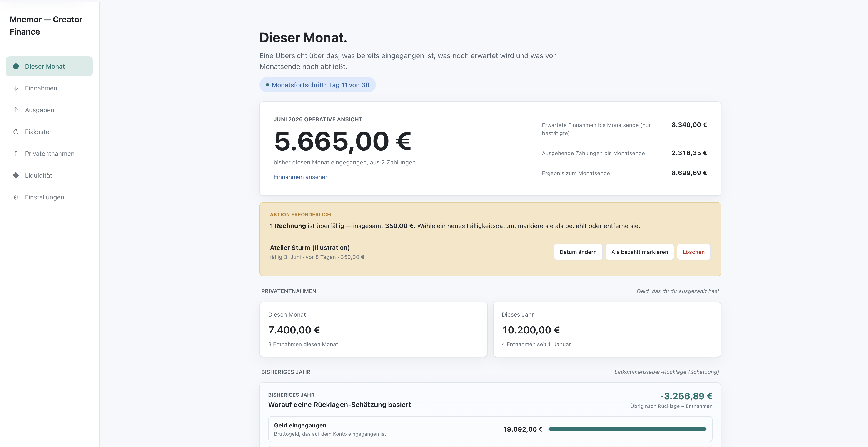Click the Mnemor — Creator Finance title
Viewport: 868px width, 447px height.
pos(46,26)
